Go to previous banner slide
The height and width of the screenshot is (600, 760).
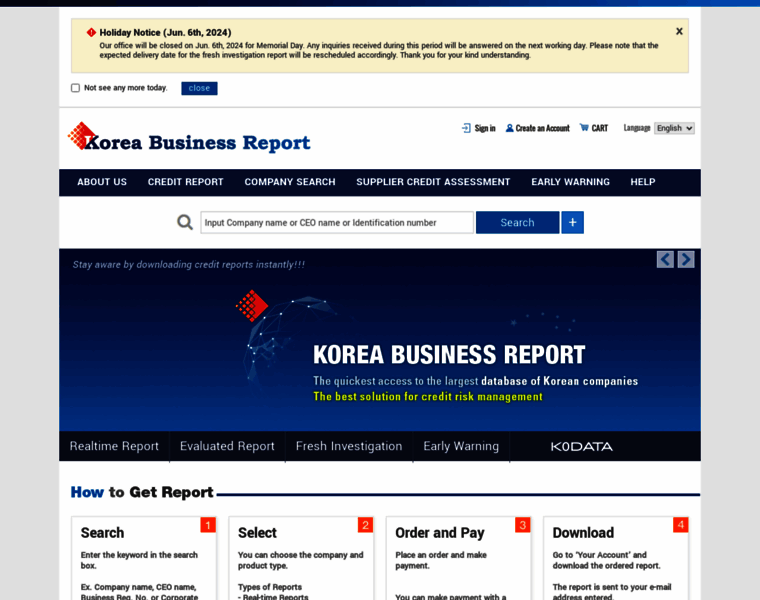point(665,260)
